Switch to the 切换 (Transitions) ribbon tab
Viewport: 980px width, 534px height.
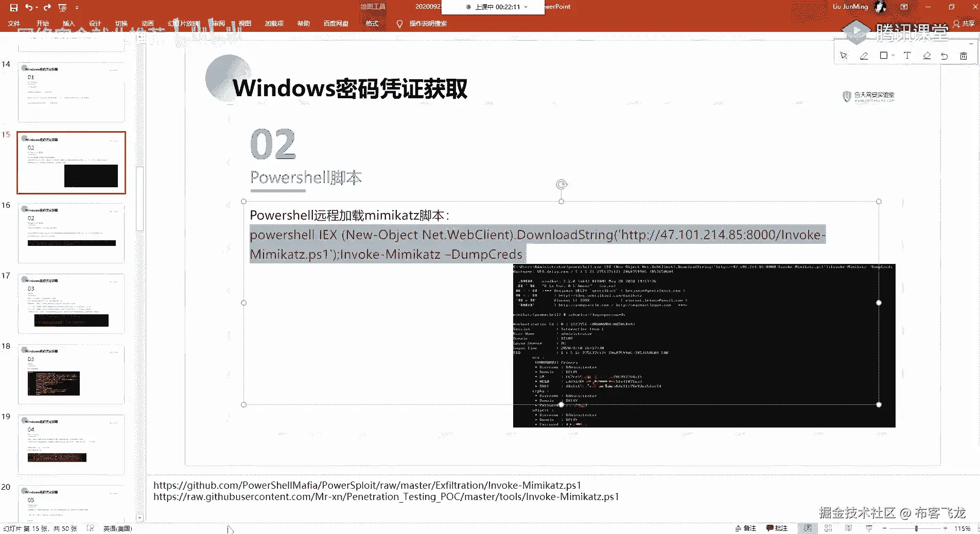(121, 24)
